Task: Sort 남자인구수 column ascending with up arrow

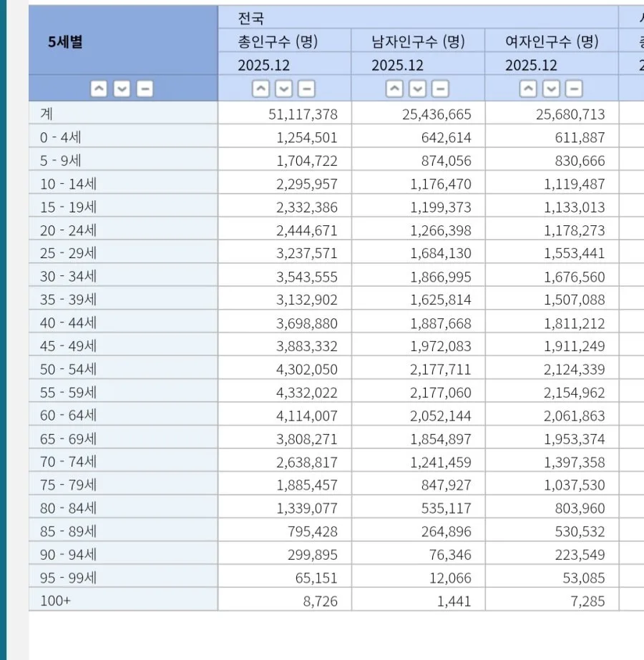Action: tap(394, 89)
